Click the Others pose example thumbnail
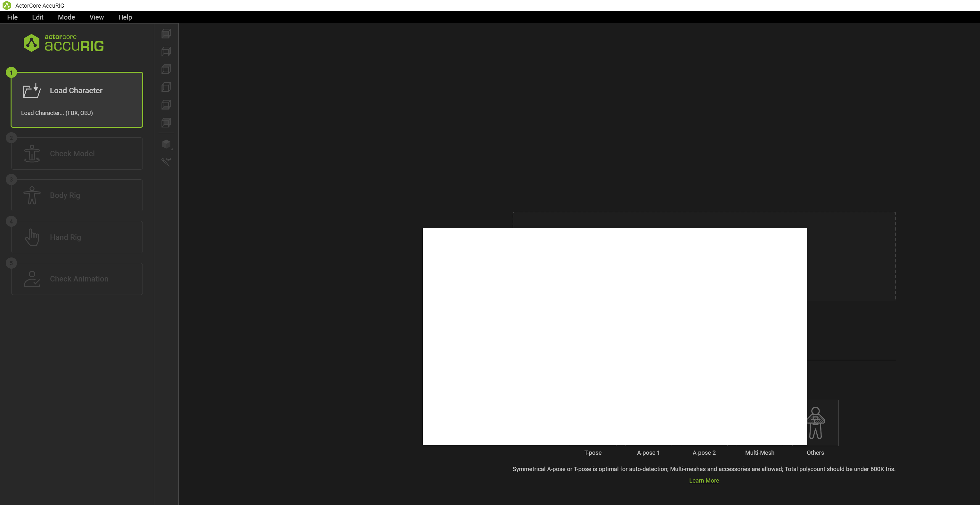 point(822,423)
